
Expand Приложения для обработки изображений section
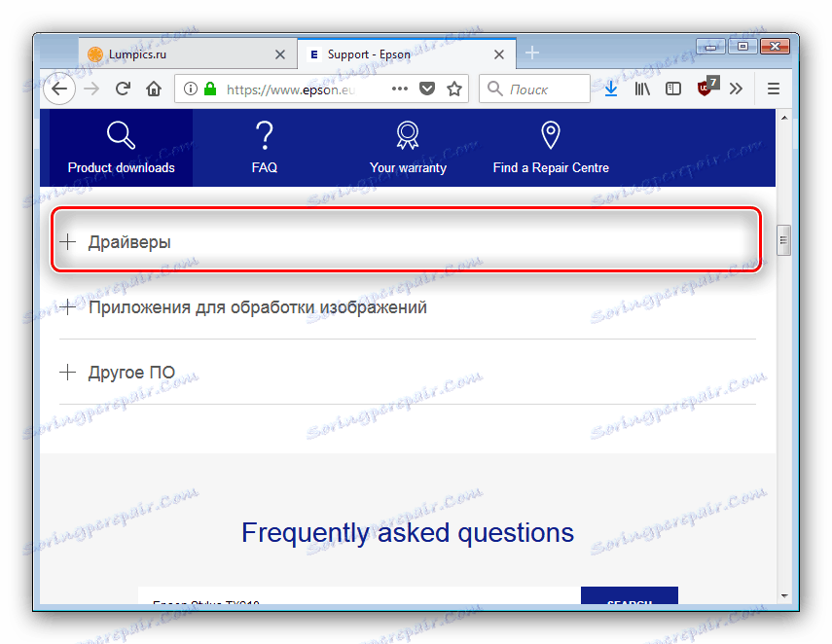coord(407,306)
